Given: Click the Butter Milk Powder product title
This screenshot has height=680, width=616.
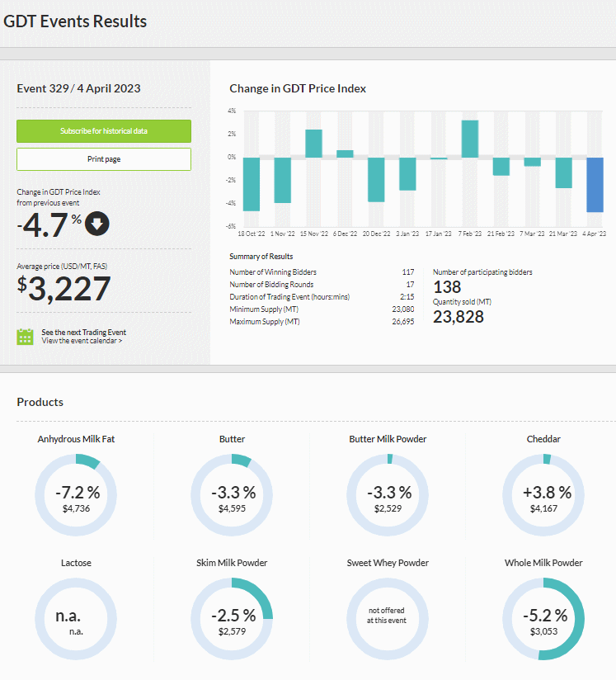Looking at the screenshot, I should [x=388, y=439].
